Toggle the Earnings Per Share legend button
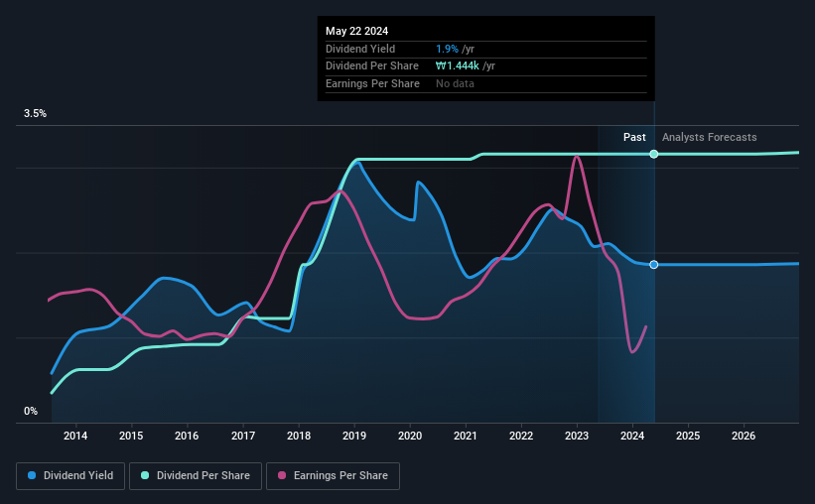 click(333, 476)
